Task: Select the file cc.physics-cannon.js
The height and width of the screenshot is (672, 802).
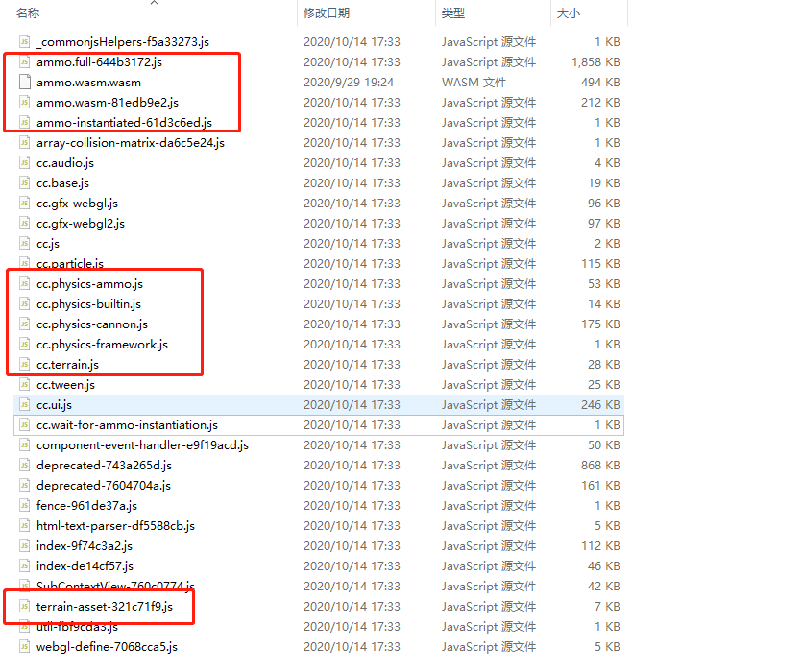Action: pos(92,324)
